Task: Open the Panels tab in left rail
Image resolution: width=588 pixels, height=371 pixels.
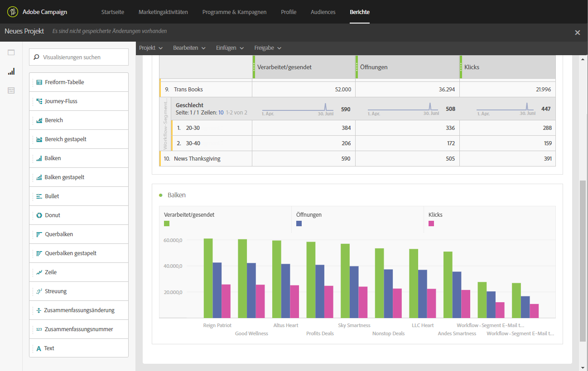Action: [11, 52]
